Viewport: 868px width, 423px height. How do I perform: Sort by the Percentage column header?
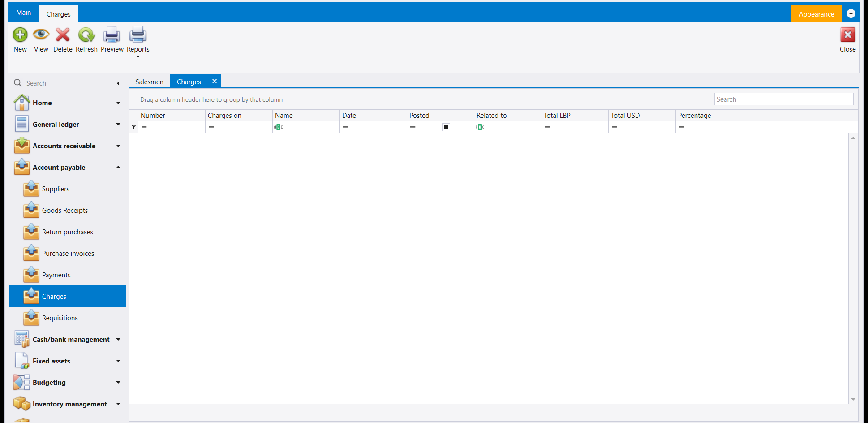pos(709,115)
